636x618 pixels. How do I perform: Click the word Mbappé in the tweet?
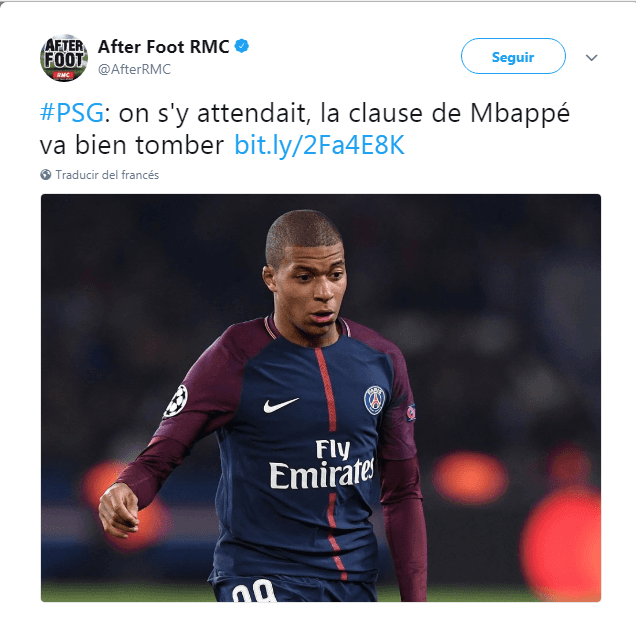point(520,113)
